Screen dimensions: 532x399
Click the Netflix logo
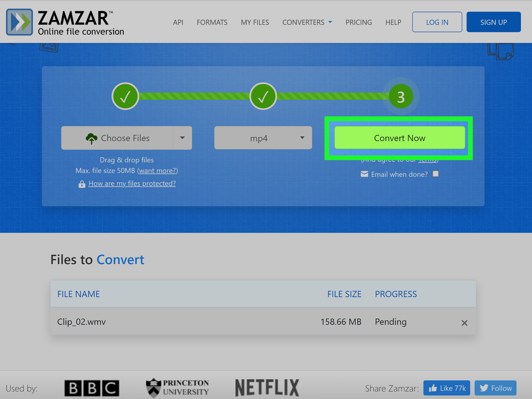coord(267,388)
